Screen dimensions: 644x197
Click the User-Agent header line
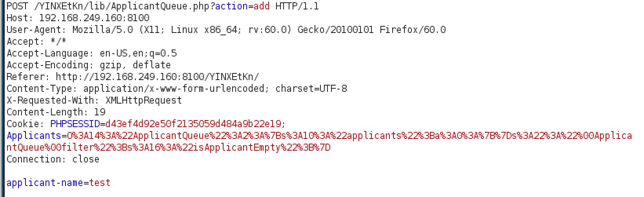(226, 30)
